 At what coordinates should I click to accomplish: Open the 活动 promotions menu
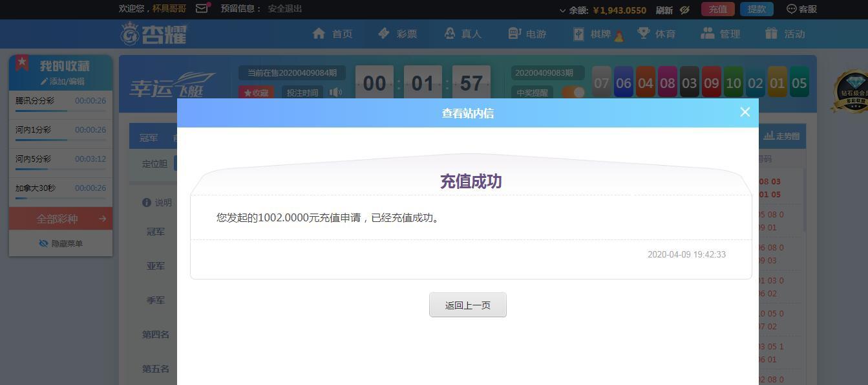[785, 34]
